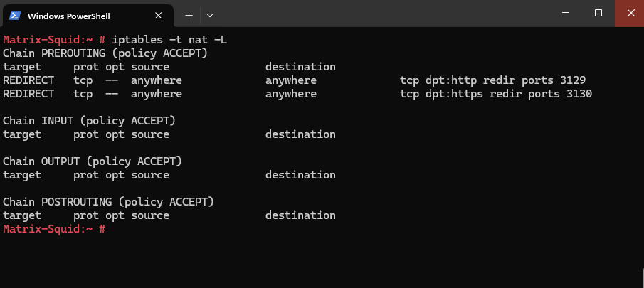Click the terminal scrollbar thumb
Image resolution: width=644 pixels, height=288 pixels.
(x=643, y=278)
